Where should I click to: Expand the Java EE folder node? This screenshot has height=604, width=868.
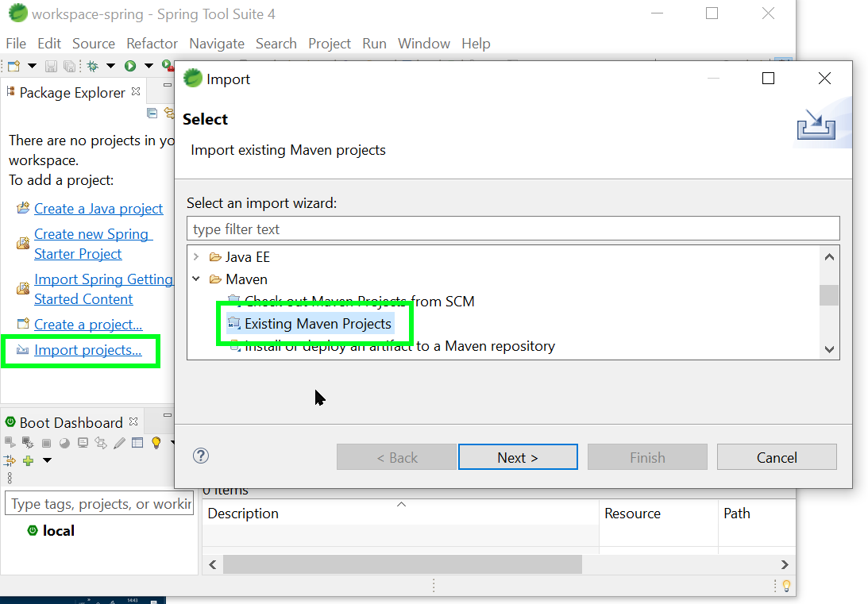pyautogui.click(x=196, y=256)
